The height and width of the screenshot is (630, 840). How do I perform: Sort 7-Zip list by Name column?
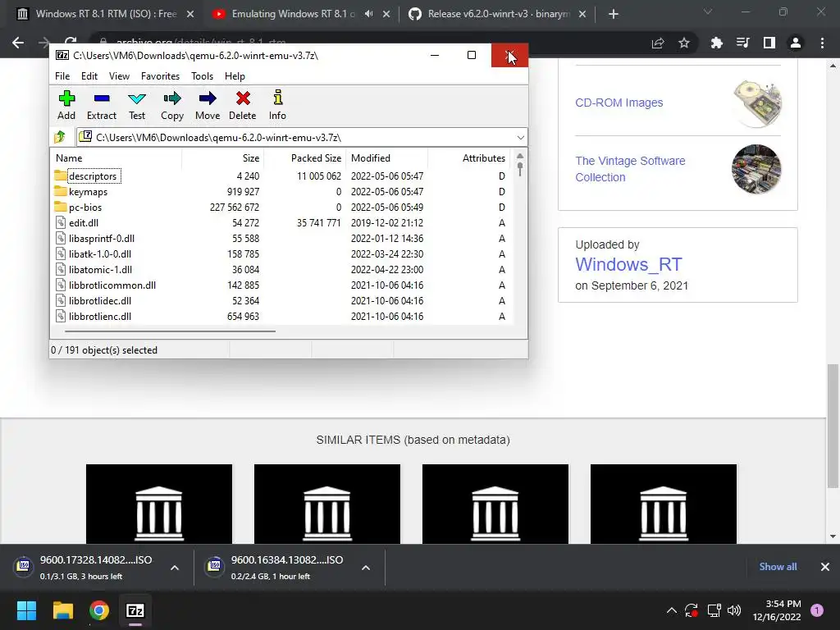[x=116, y=158]
